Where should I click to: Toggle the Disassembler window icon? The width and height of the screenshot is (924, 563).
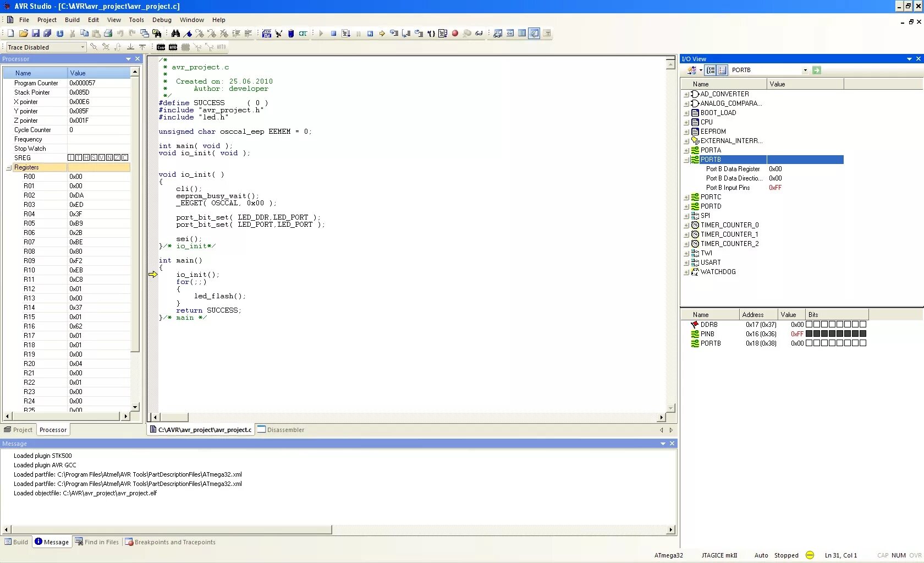(534, 34)
